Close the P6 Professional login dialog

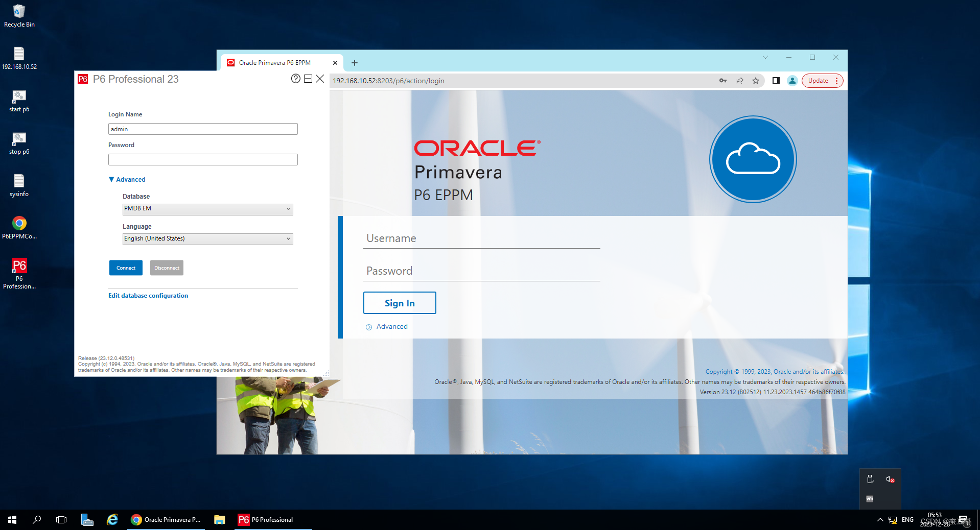click(320, 79)
